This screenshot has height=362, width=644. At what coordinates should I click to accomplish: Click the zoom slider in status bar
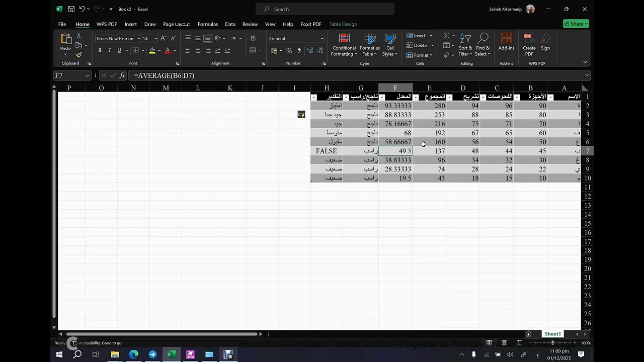[552, 343]
